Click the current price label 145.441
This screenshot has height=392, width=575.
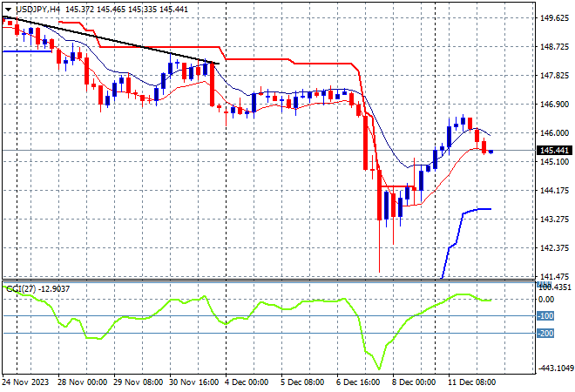tap(554, 151)
